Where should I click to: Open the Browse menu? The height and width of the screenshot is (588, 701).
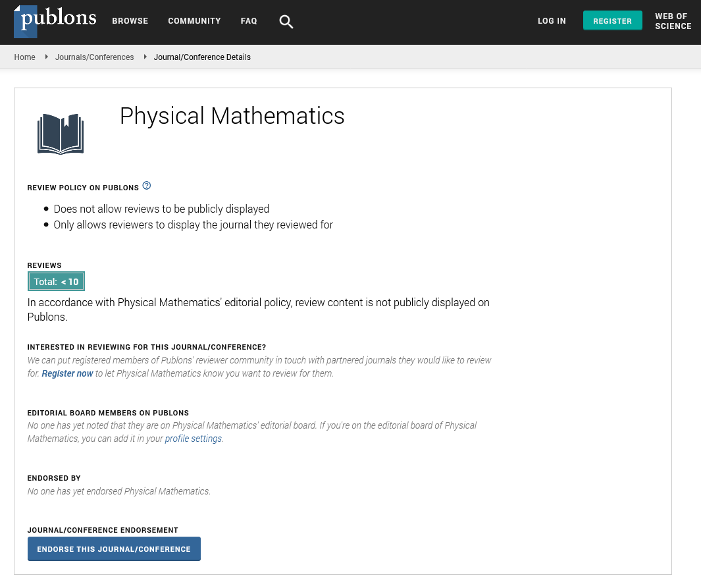tap(130, 21)
